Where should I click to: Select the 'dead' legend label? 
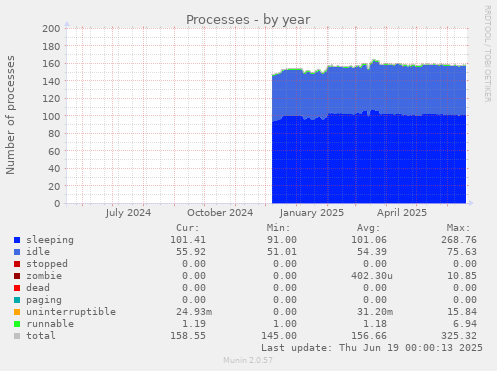click(38, 288)
